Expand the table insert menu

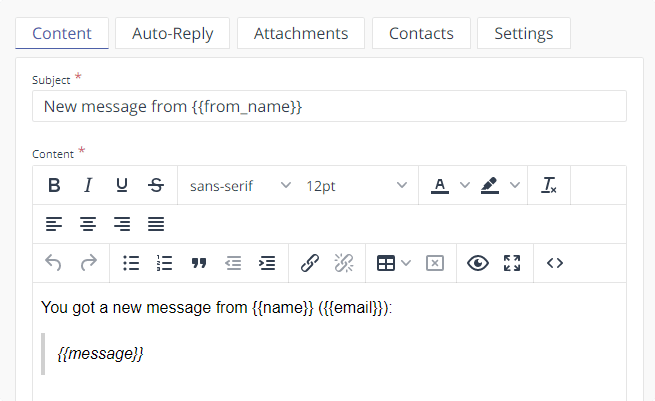tap(406, 263)
